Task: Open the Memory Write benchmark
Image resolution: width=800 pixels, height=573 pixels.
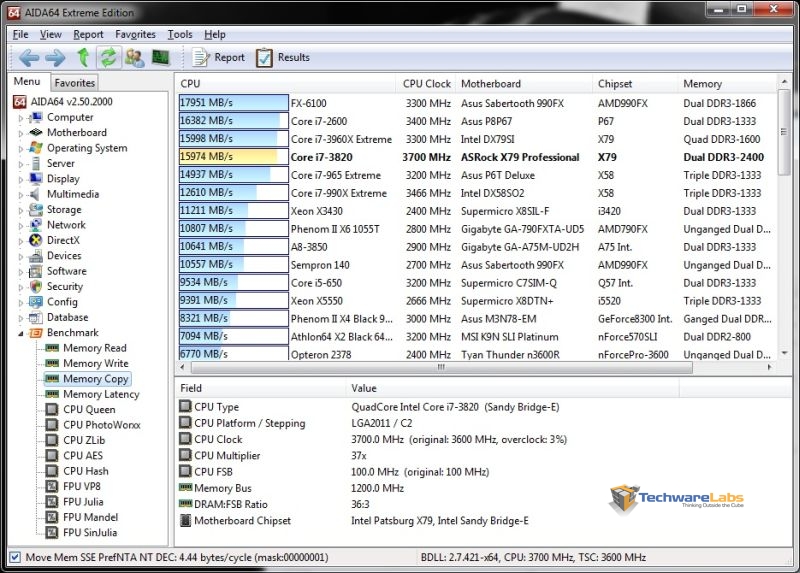Action: pyautogui.click(x=96, y=363)
